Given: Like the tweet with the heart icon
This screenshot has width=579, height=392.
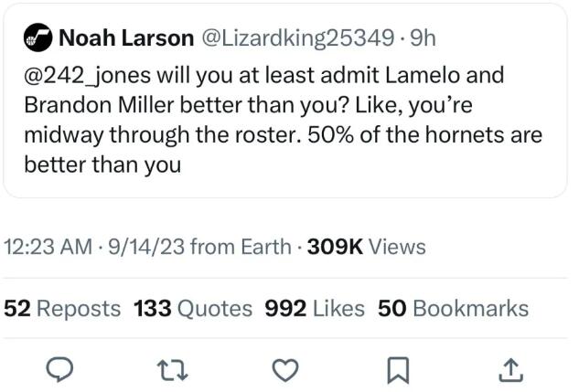Looking at the screenshot, I should pyautogui.click(x=285, y=368).
